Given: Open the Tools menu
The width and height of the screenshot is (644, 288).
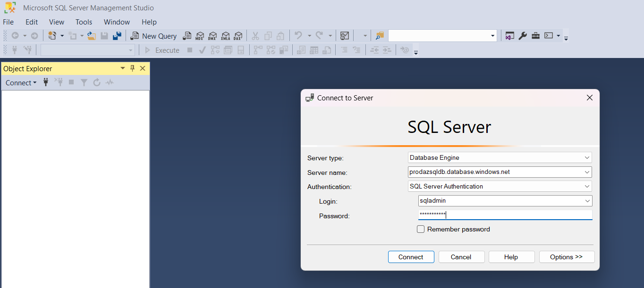Looking at the screenshot, I should click(x=84, y=22).
